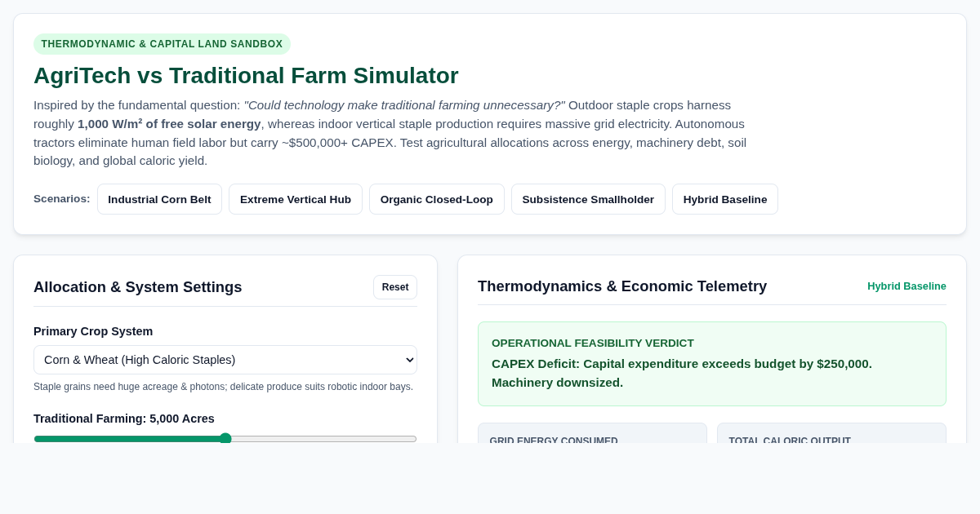Click the Thermodynamics & Economic Telemetry heading
Image resolution: width=980 pixels, height=514 pixels.
(622, 286)
